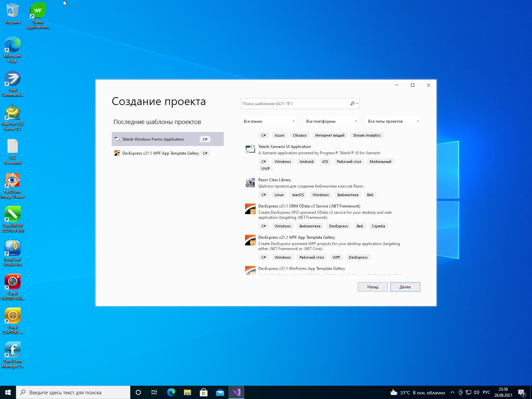Select DevExpress v21.1 WinForms App Template Gallery

(302, 269)
